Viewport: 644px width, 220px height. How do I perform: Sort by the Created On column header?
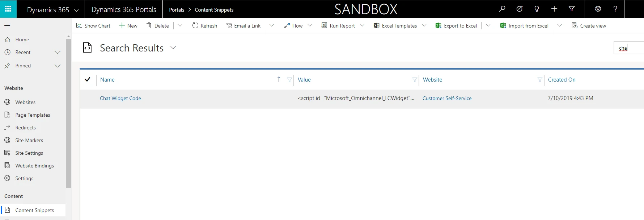tap(562, 80)
